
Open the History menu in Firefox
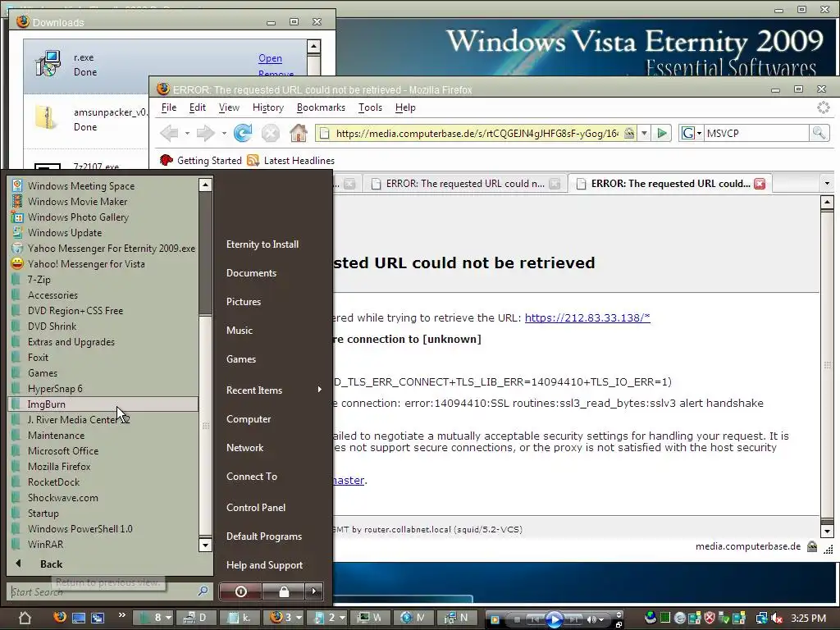[268, 107]
